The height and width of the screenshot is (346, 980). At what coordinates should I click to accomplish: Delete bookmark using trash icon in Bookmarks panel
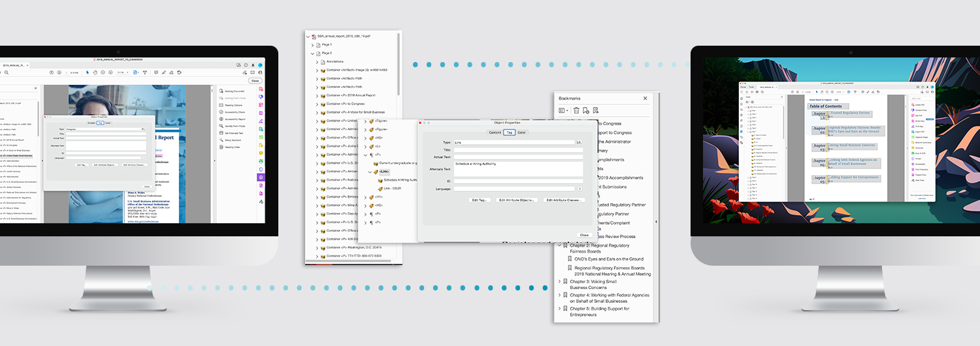(x=576, y=110)
